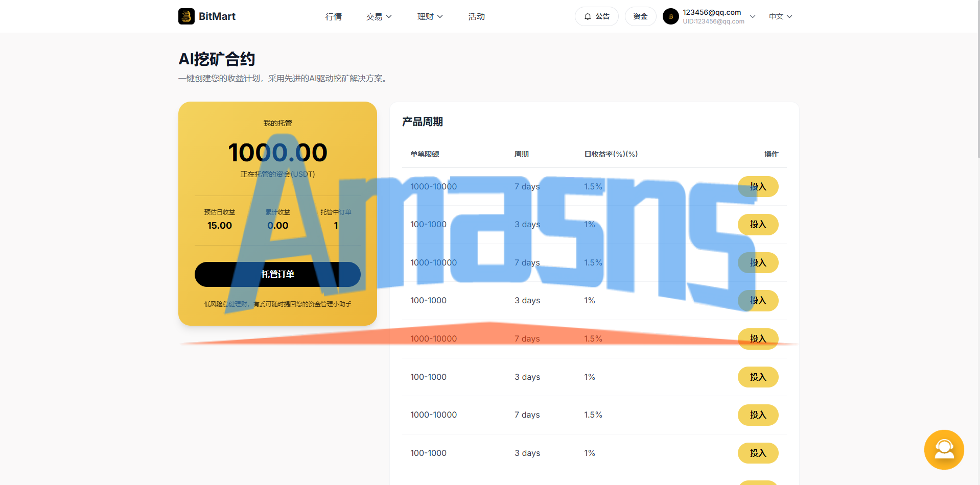This screenshot has width=980, height=485.
Task: Click the 产品周期 section heading
Action: (423, 122)
